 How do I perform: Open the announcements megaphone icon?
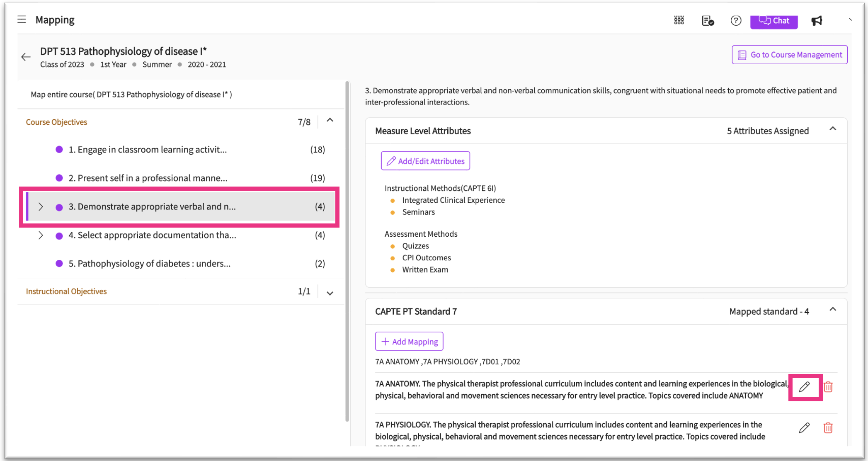(x=816, y=20)
